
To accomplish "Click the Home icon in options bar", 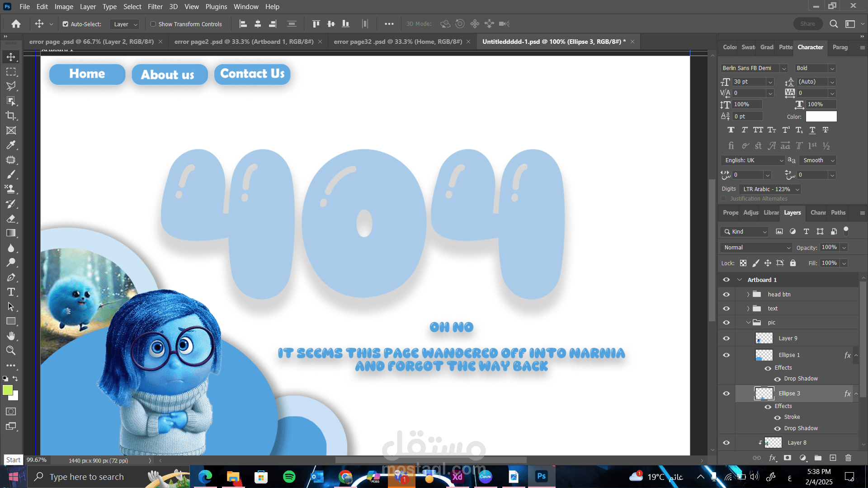I will coord(16,24).
